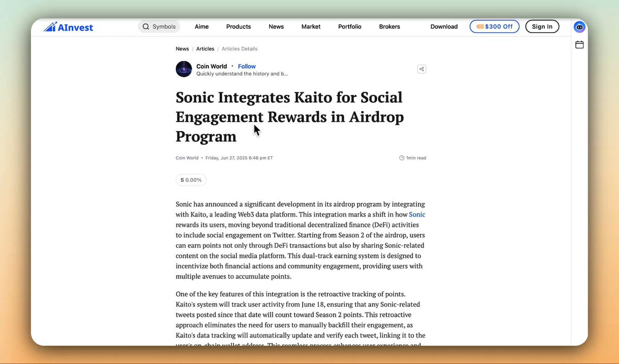Open the Aime robot assistant icon
Image resolution: width=619 pixels, height=364 pixels.
[x=579, y=27]
